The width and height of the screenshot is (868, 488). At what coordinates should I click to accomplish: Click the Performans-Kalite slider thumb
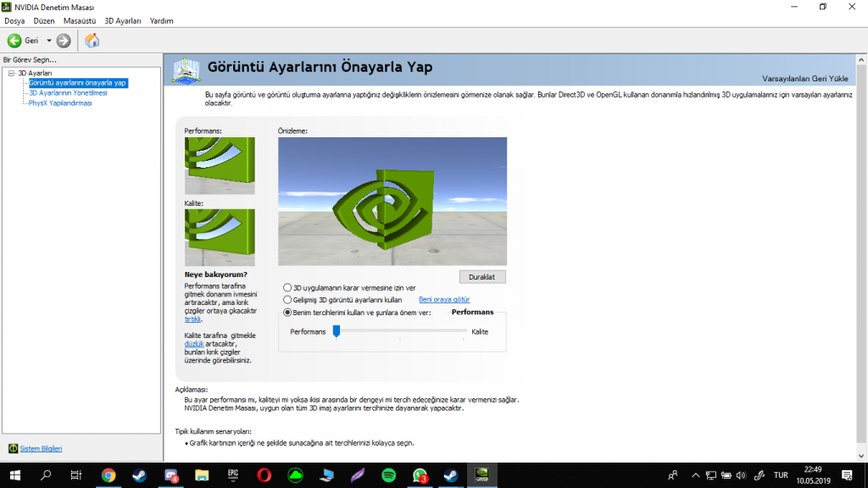click(336, 331)
